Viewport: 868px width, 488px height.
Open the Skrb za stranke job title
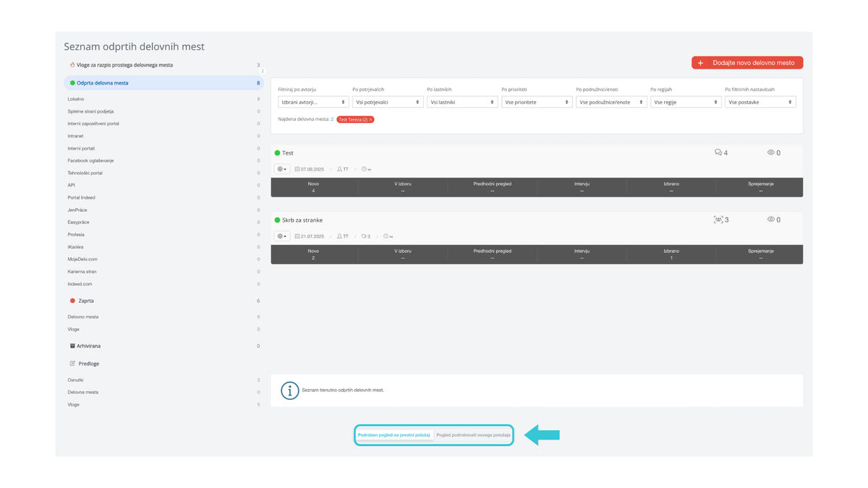click(302, 220)
